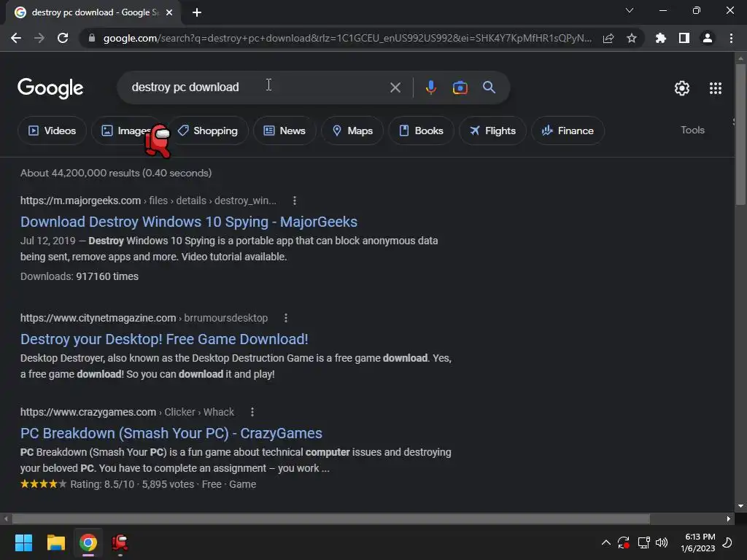Close the destroy pc download tab
Image resolution: width=747 pixels, height=560 pixels.
coord(169,12)
